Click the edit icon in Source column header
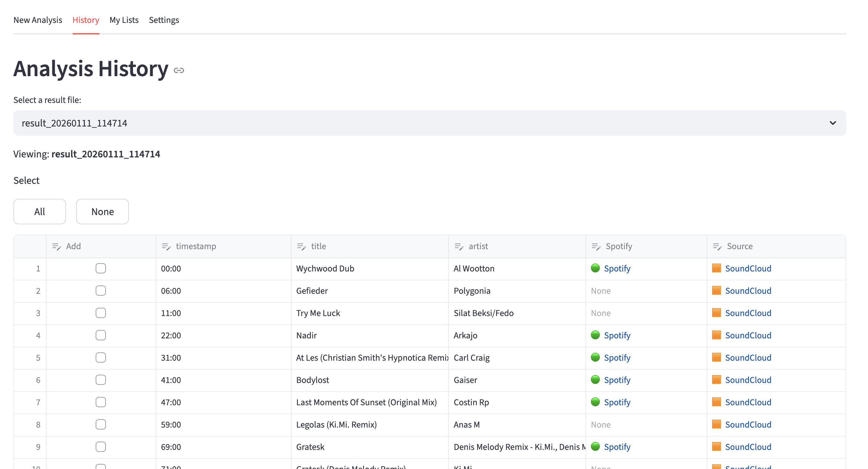Screen dimensions: 868x469 [717, 247]
